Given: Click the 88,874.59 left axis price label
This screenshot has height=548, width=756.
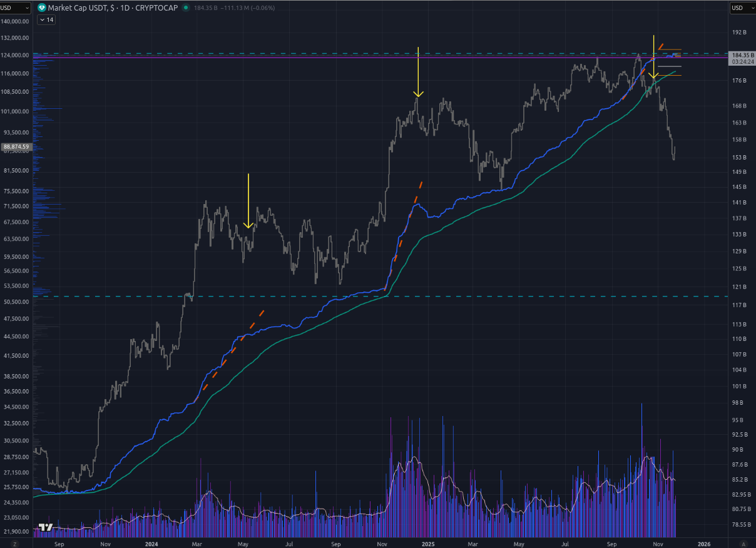Looking at the screenshot, I should (16, 147).
